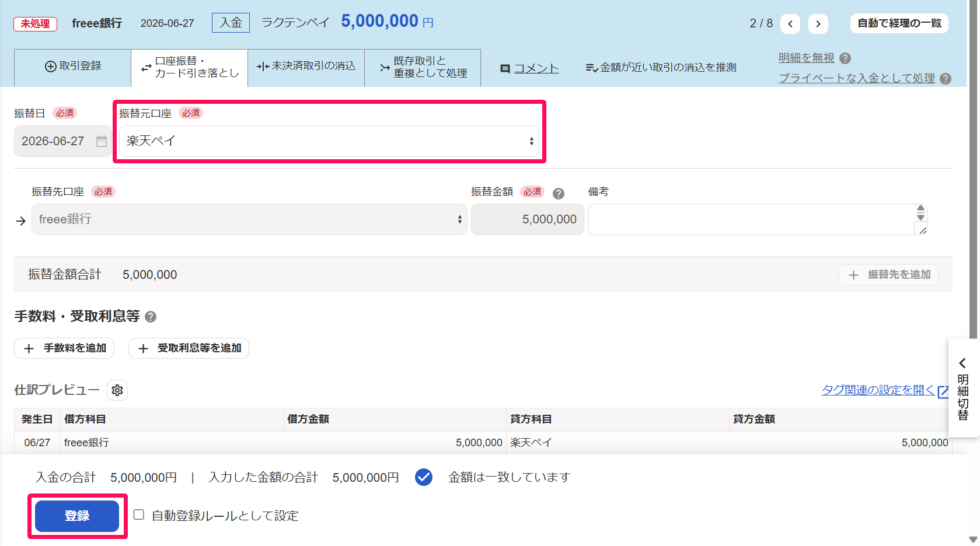The width and height of the screenshot is (980, 546).
Task: Click resize handle of 備考 textarea
Action: 922,230
